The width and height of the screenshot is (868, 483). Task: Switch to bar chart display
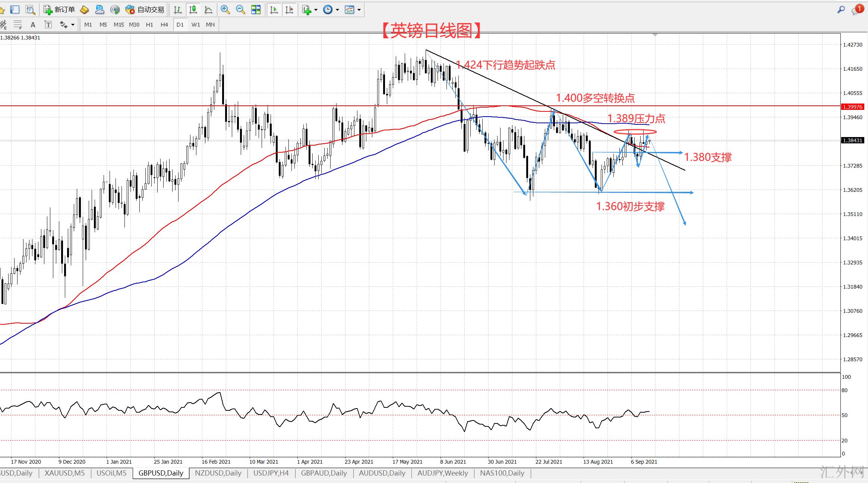point(178,10)
